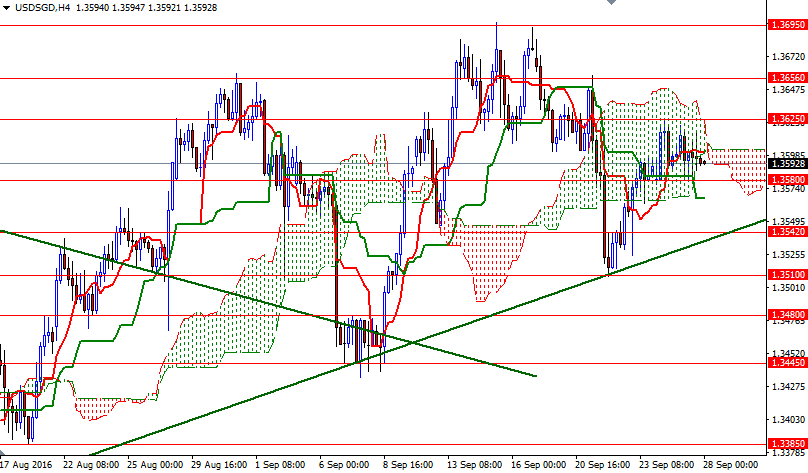Select the 1.36250 red price level label
This screenshot has width=808, height=473.
(x=787, y=119)
